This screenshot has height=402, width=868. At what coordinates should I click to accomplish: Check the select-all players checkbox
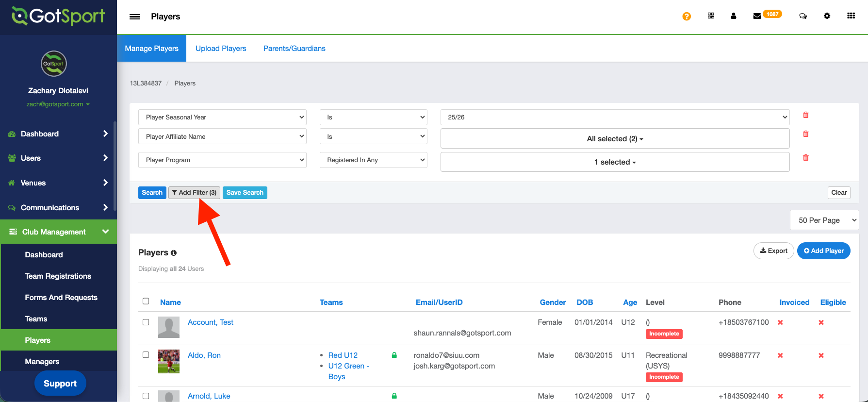(x=146, y=301)
